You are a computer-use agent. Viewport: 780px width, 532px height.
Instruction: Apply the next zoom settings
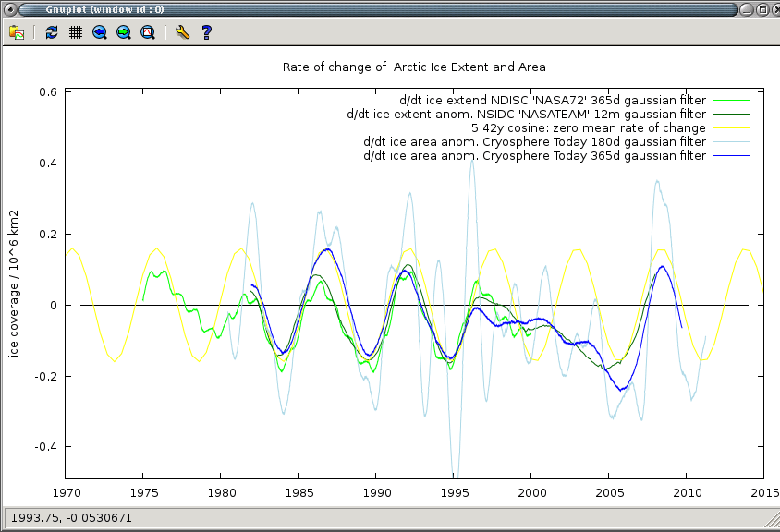pos(123,33)
